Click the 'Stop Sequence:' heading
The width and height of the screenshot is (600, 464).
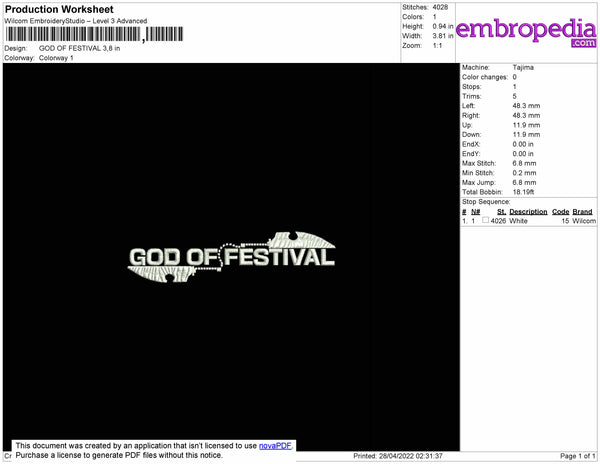(486, 202)
